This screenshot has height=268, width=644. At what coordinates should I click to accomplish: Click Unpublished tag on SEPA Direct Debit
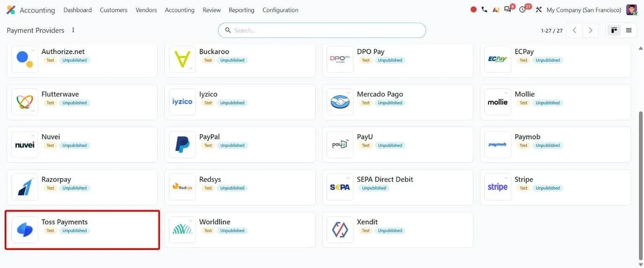pyautogui.click(x=374, y=188)
